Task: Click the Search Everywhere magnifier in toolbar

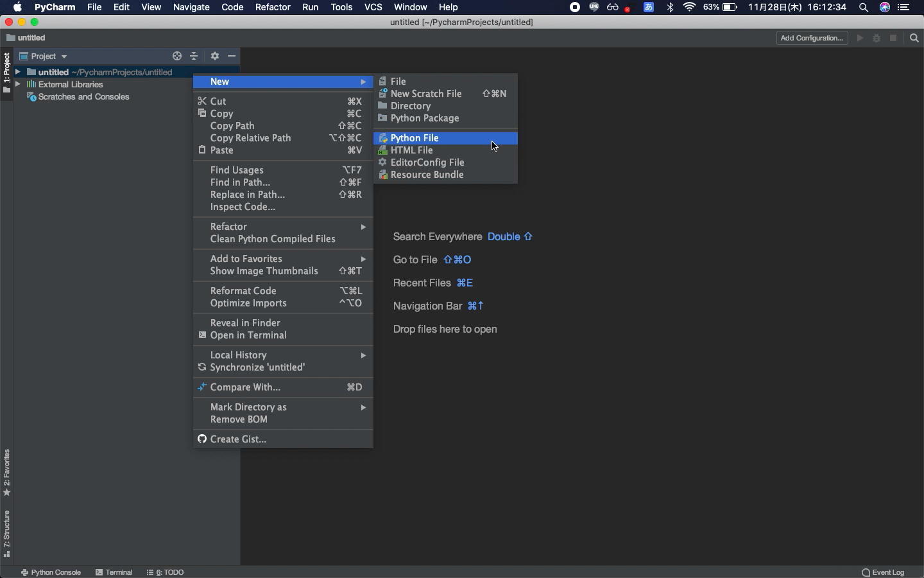Action: (x=914, y=38)
